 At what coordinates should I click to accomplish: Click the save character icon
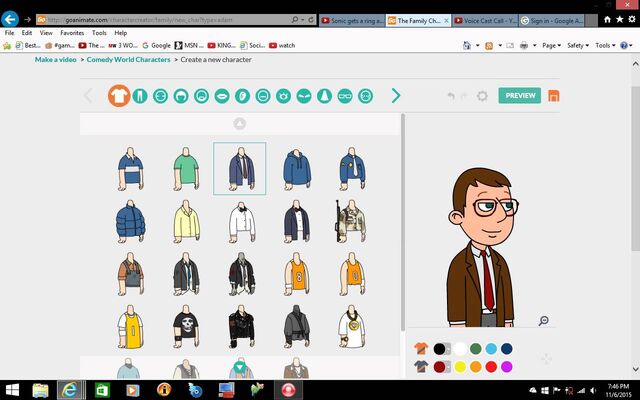click(x=553, y=96)
